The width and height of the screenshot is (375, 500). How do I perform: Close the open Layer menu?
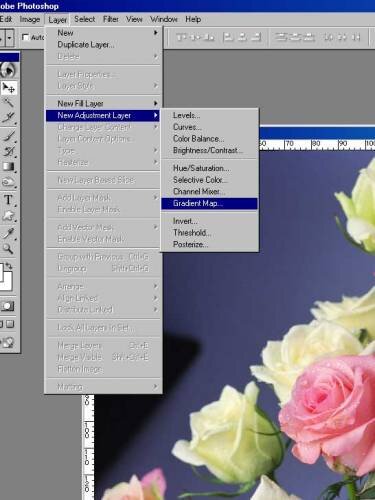tap(57, 20)
